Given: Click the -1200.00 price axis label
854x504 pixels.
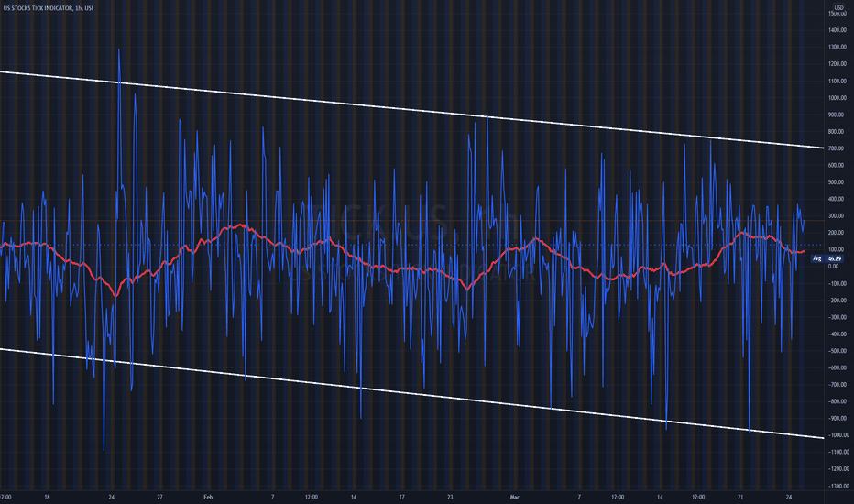Looking at the screenshot, I should pyautogui.click(x=838, y=469).
